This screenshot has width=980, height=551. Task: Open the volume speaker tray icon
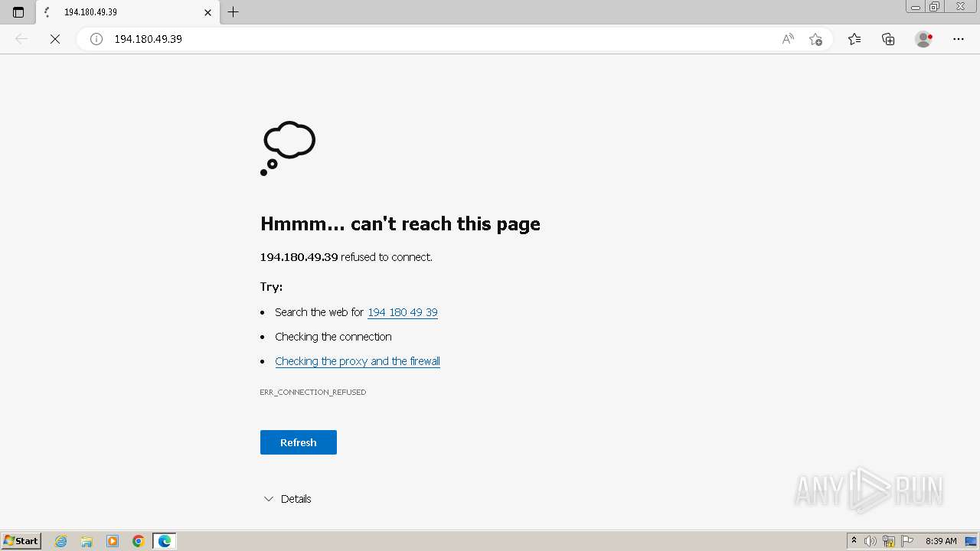click(x=871, y=541)
